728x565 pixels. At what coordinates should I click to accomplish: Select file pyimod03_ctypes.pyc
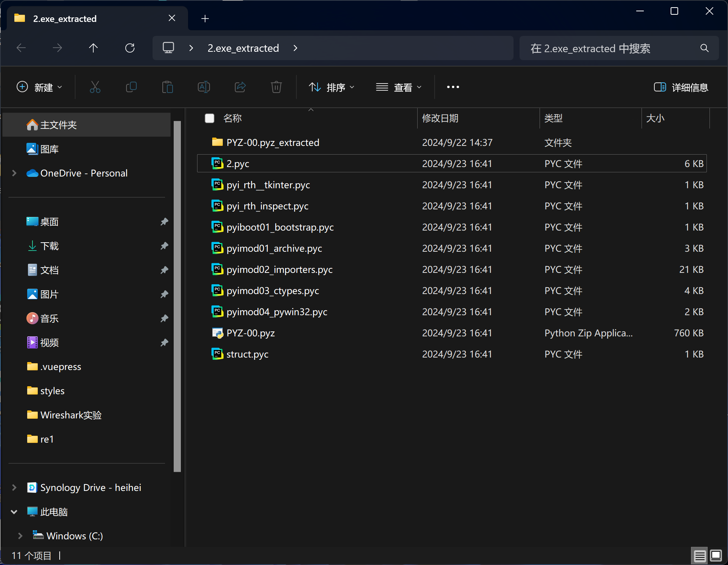pyautogui.click(x=452, y=290)
